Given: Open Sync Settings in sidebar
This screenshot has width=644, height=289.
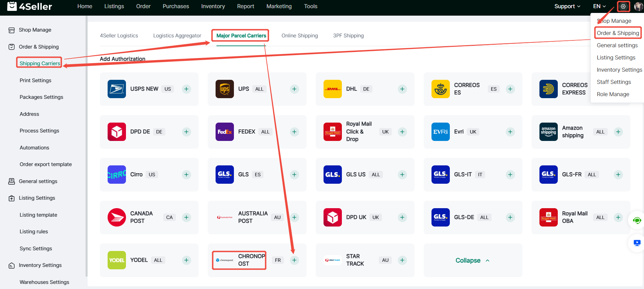Looking at the screenshot, I should [36, 249].
